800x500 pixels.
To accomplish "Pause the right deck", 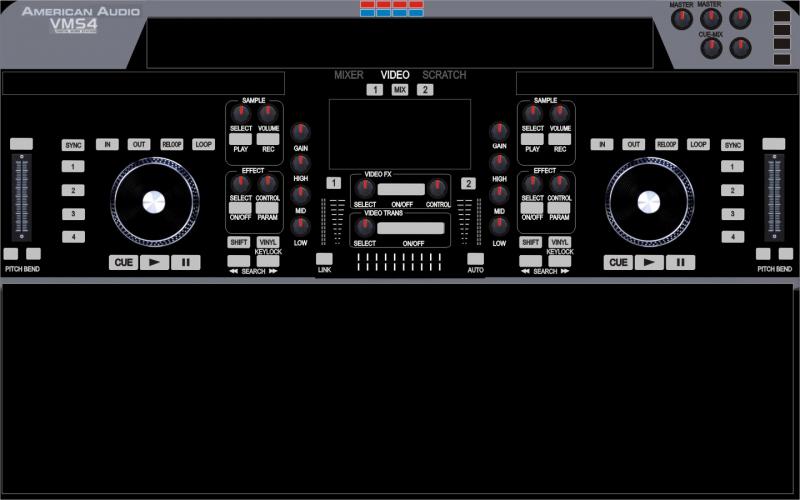I will tap(680, 262).
